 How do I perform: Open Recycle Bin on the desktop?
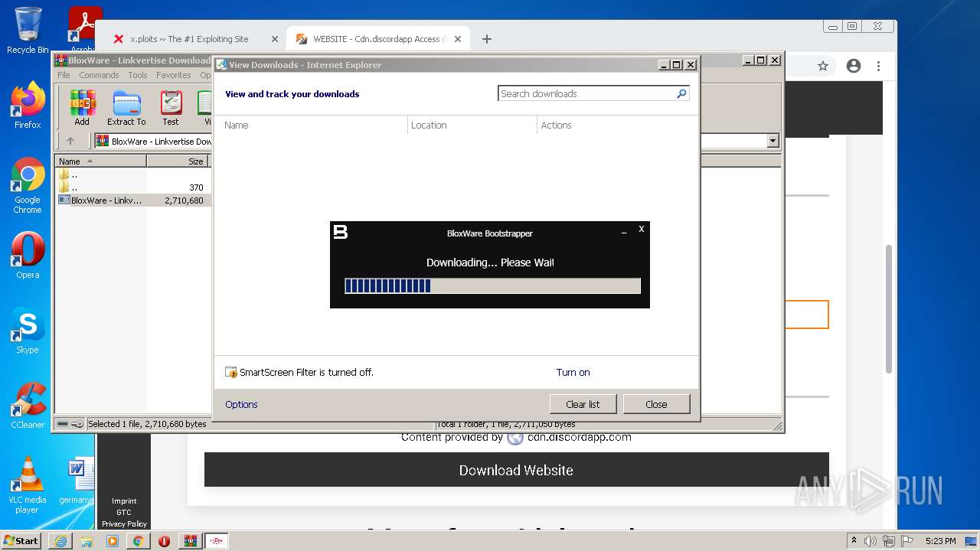pyautogui.click(x=28, y=31)
